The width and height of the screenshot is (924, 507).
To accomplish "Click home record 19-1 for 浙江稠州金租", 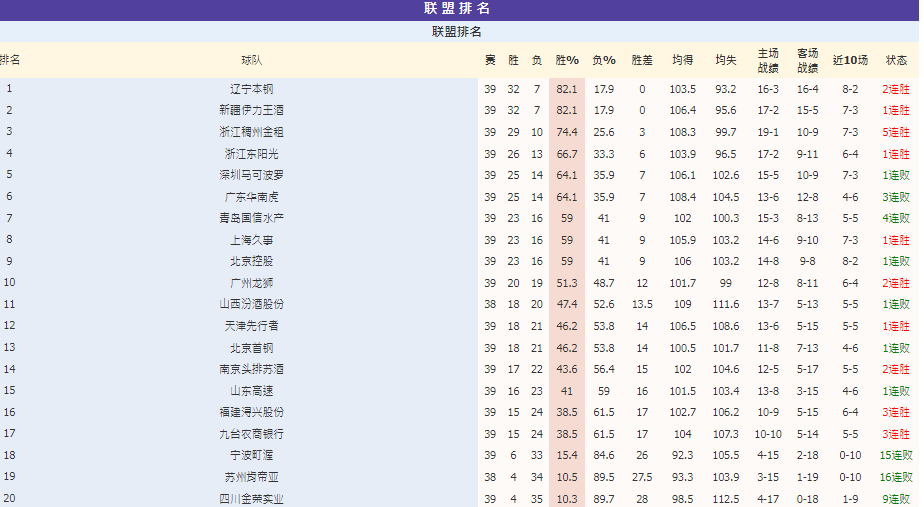I will [768, 132].
